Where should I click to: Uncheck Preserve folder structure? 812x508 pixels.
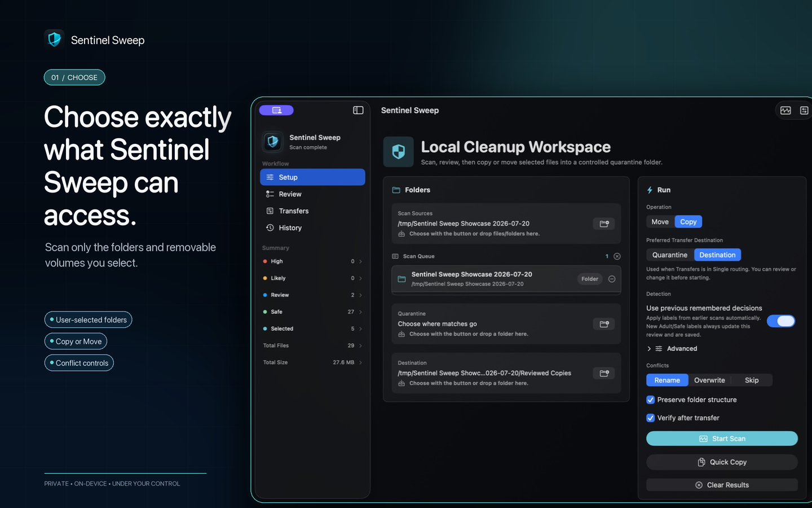[x=650, y=400]
